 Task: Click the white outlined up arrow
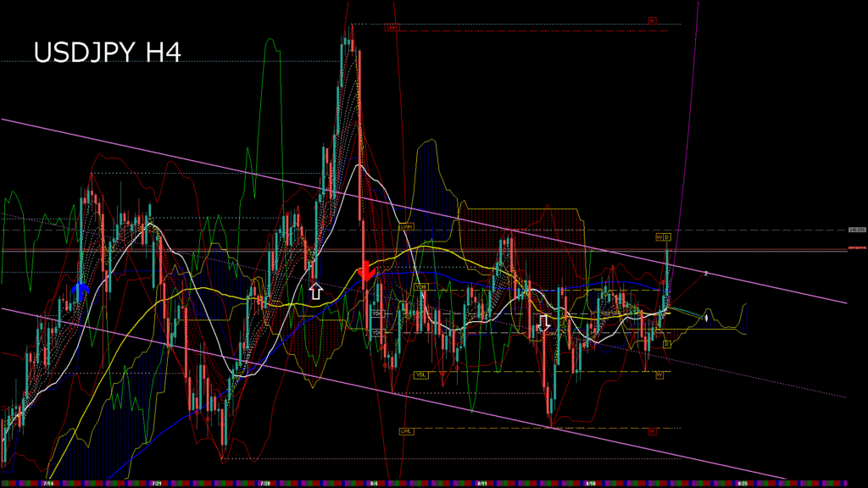coord(315,292)
